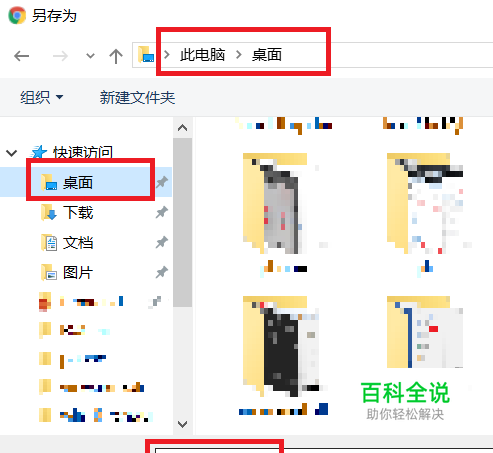493x453 pixels.
Task: Expand chevron between 此电脑 and 桌面
Action: pyautogui.click(x=239, y=55)
